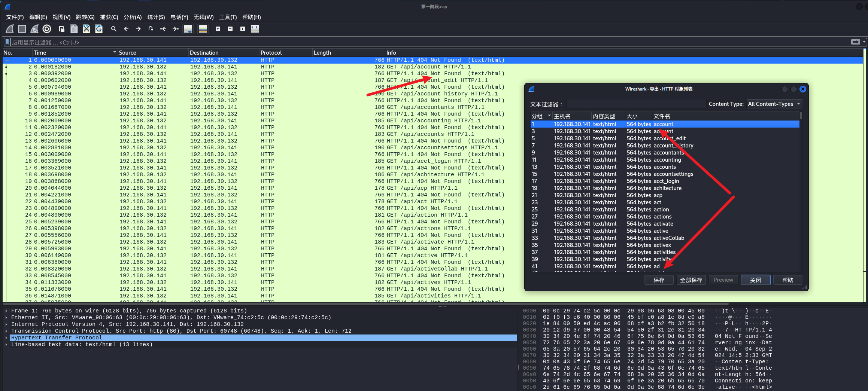Click the stop capture square icon
The width and height of the screenshot is (868, 391).
tap(22, 29)
